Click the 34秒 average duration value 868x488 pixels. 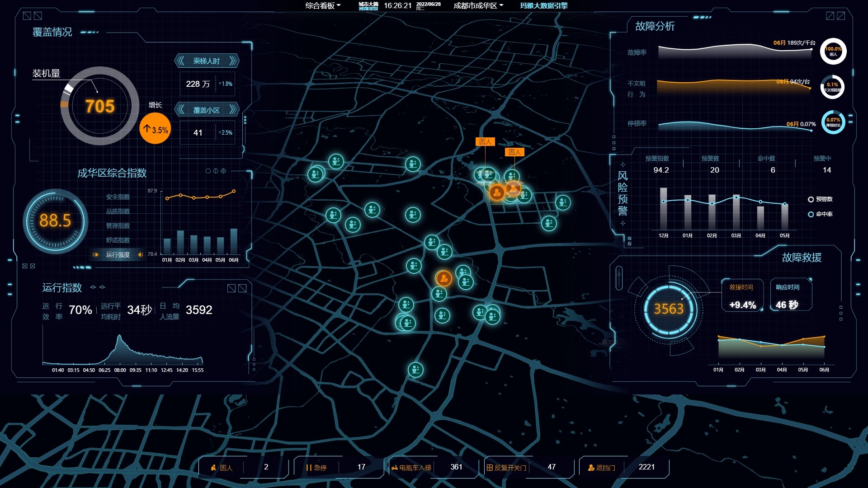pyautogui.click(x=140, y=310)
